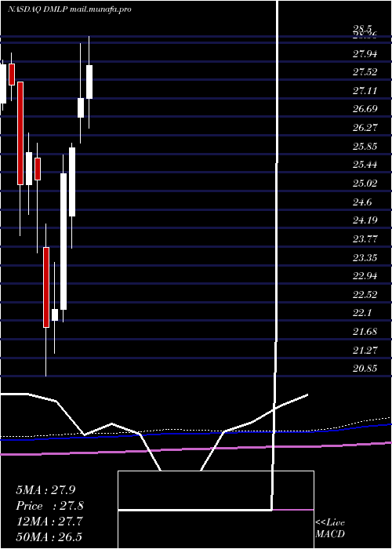Click the 27.52 price axis label

click(365, 72)
